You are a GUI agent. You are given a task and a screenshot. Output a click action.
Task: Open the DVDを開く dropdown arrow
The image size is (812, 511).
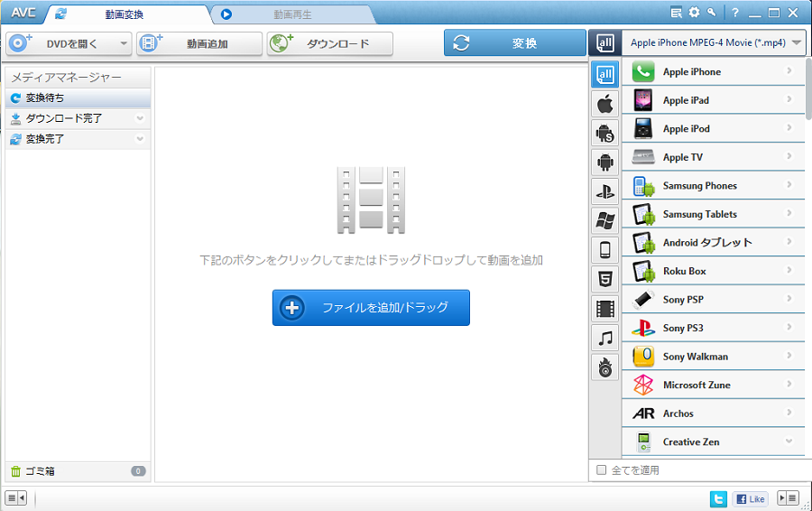tap(124, 43)
